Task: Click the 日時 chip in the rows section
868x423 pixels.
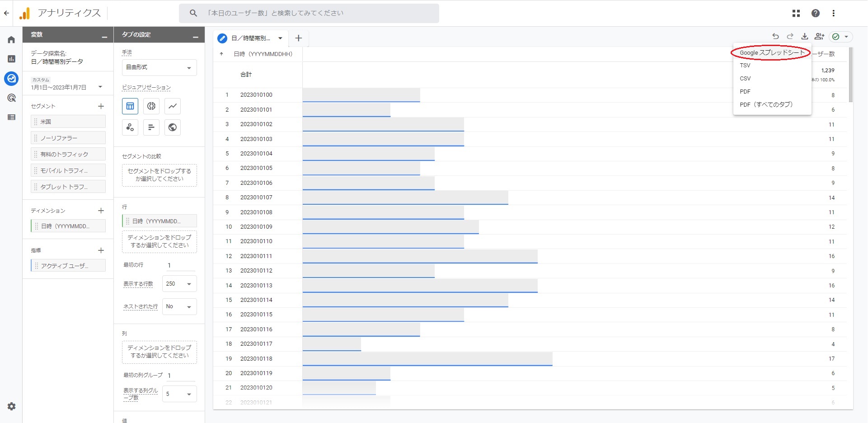Action: [x=160, y=221]
